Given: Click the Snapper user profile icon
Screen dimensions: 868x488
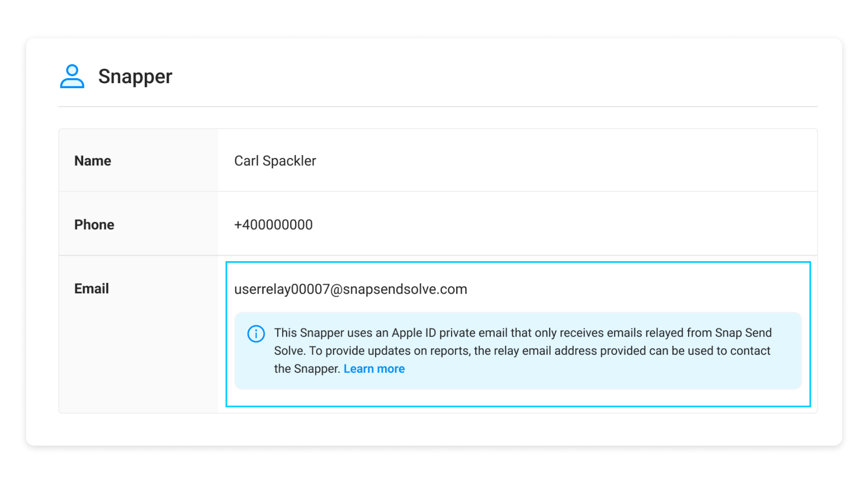Looking at the screenshot, I should [72, 76].
